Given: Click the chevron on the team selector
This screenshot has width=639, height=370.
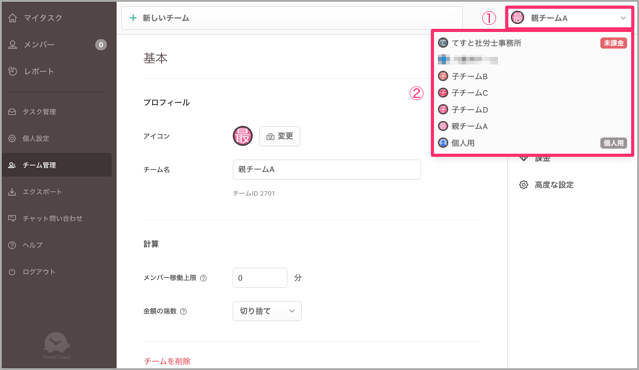Looking at the screenshot, I should click(623, 18).
